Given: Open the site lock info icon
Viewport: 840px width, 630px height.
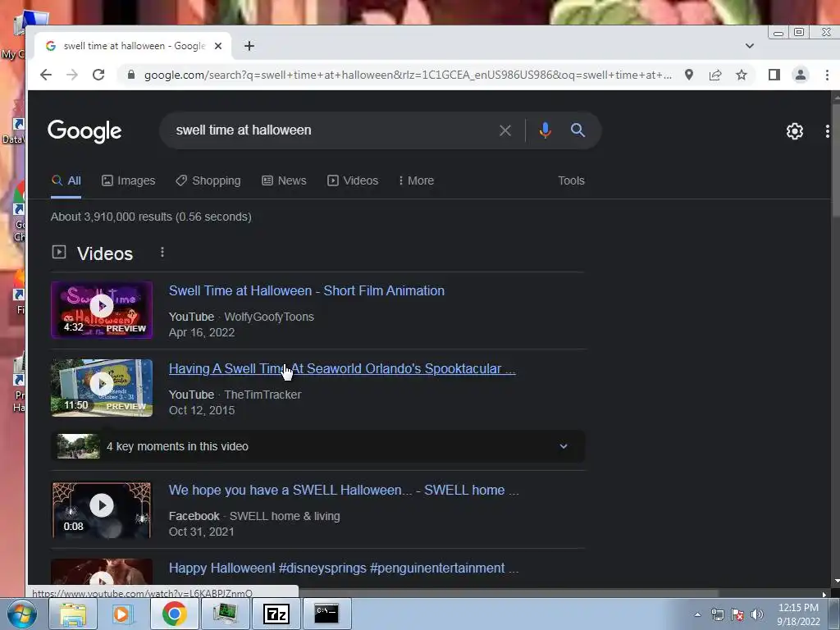Looking at the screenshot, I should click(130, 75).
